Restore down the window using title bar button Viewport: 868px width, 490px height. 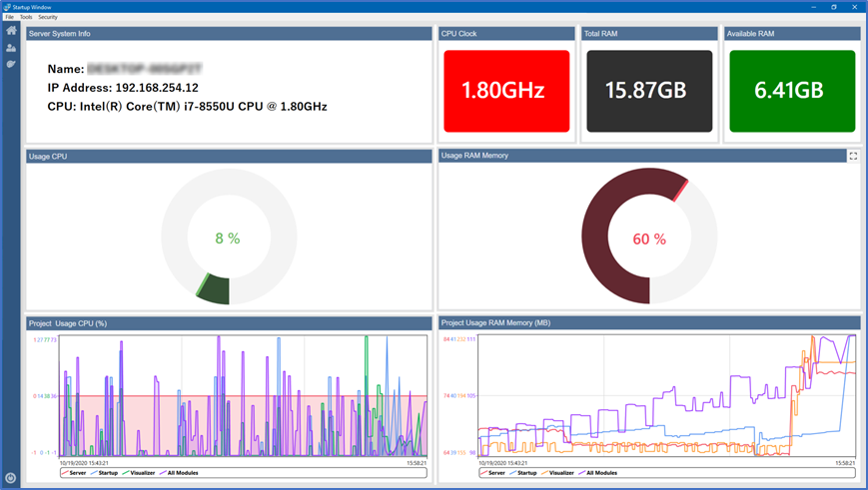coord(833,6)
